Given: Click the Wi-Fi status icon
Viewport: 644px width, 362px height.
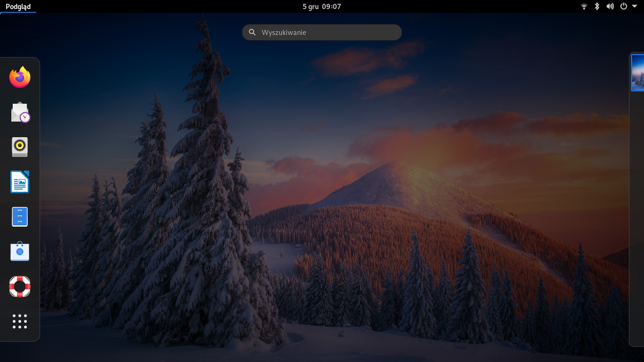Looking at the screenshot, I should tap(584, 7).
